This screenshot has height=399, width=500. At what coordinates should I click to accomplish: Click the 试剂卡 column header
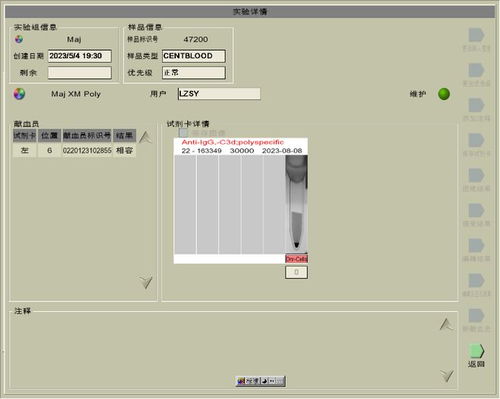[25, 136]
